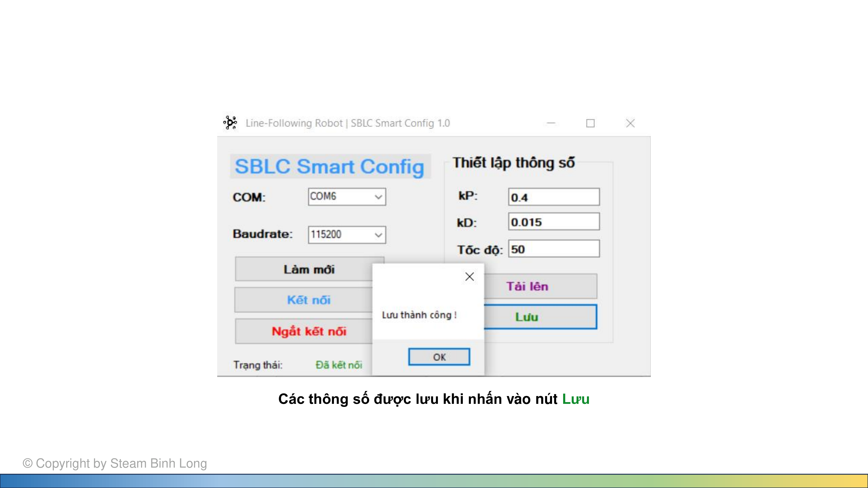Click into the kP input field
The height and width of the screenshot is (488, 868).
click(x=554, y=197)
